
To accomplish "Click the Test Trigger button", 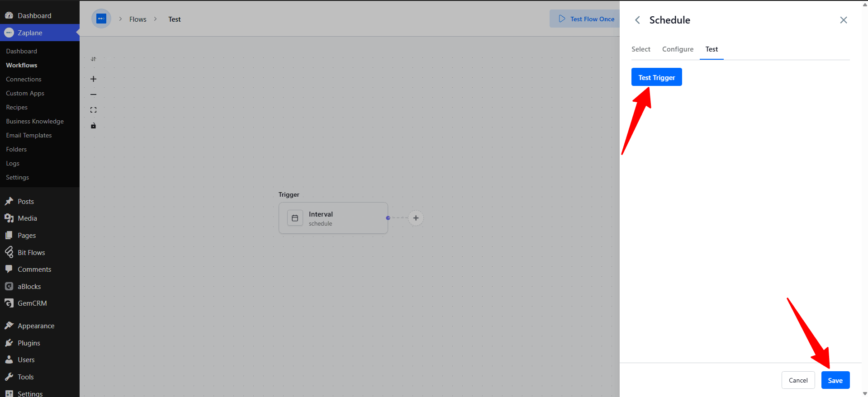I will 656,77.
